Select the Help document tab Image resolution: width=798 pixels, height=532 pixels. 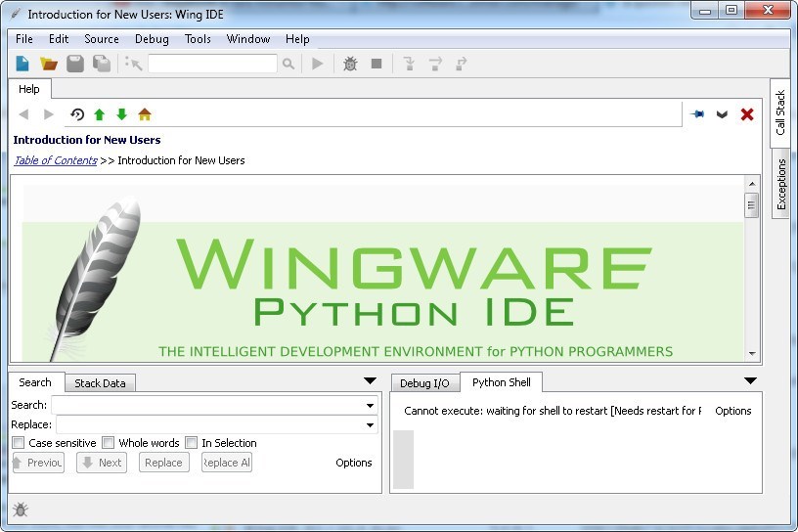(29, 89)
